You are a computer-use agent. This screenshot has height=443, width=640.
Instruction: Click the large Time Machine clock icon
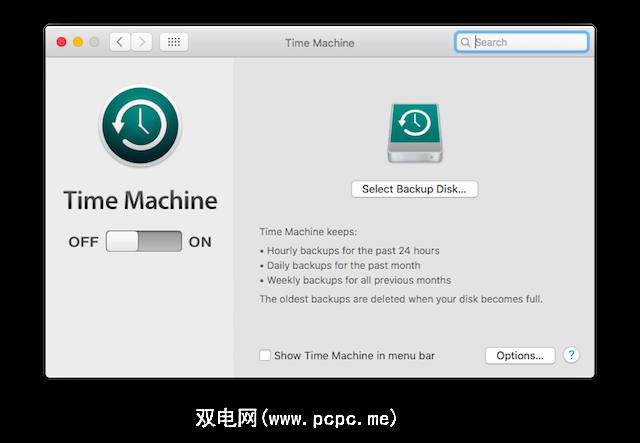(x=140, y=125)
